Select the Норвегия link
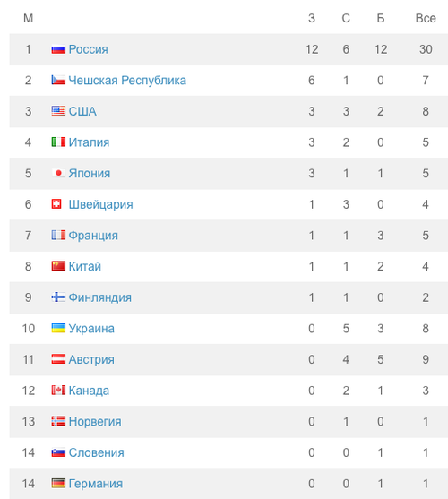 pos(95,422)
